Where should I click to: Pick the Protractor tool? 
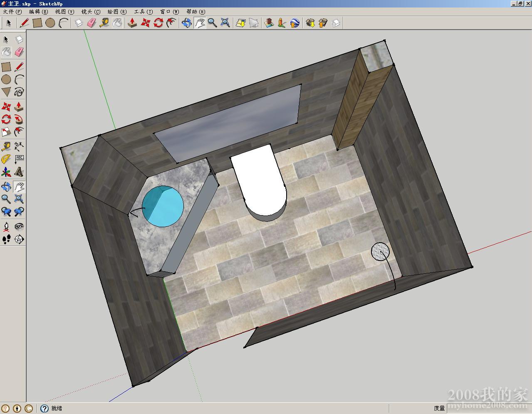coord(6,159)
